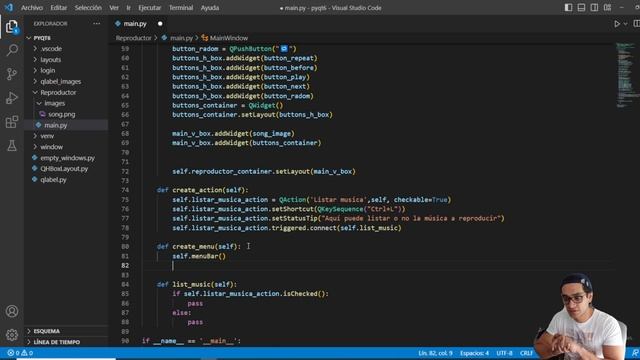This screenshot has width=640, height=360.
Task: Click the line and column status indicator
Action: pyautogui.click(x=435, y=353)
